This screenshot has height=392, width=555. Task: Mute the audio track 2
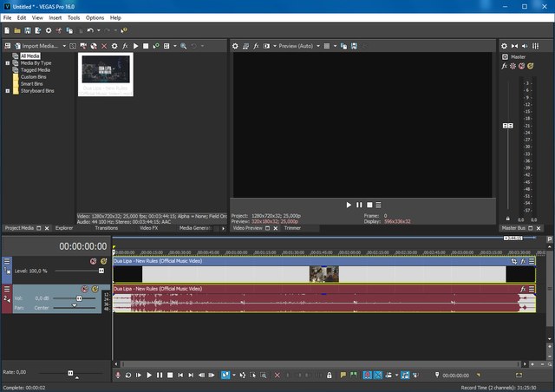click(x=85, y=288)
